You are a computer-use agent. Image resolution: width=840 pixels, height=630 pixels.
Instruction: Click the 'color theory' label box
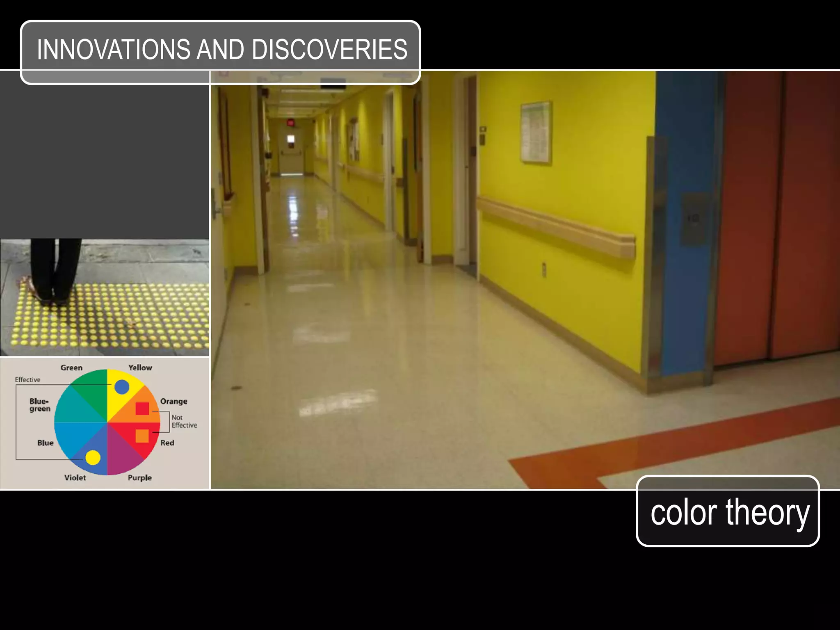click(x=728, y=511)
